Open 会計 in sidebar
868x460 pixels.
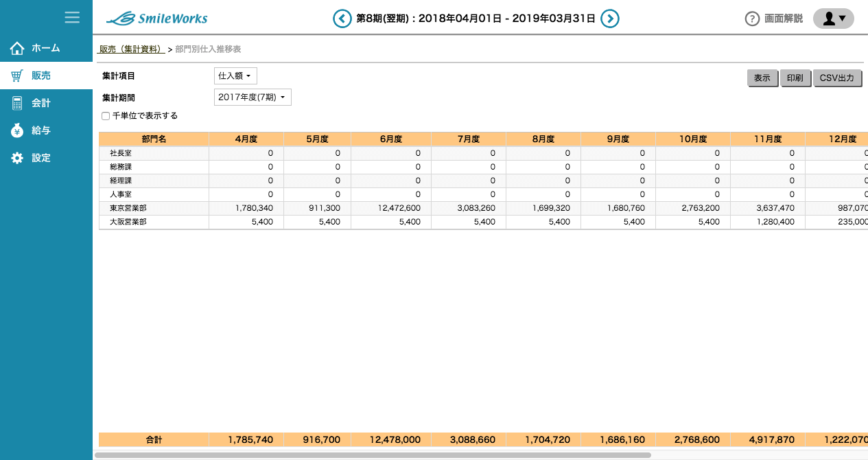[x=46, y=103]
